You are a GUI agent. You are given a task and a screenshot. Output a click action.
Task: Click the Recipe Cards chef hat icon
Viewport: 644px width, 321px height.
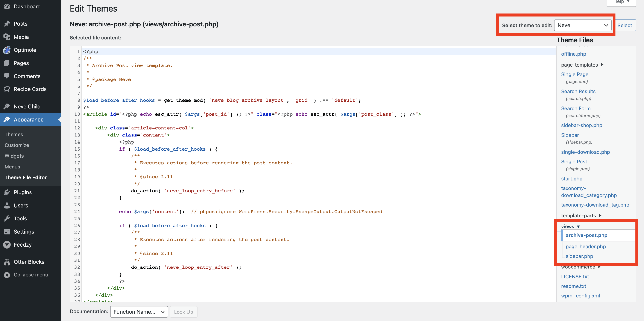(7, 89)
